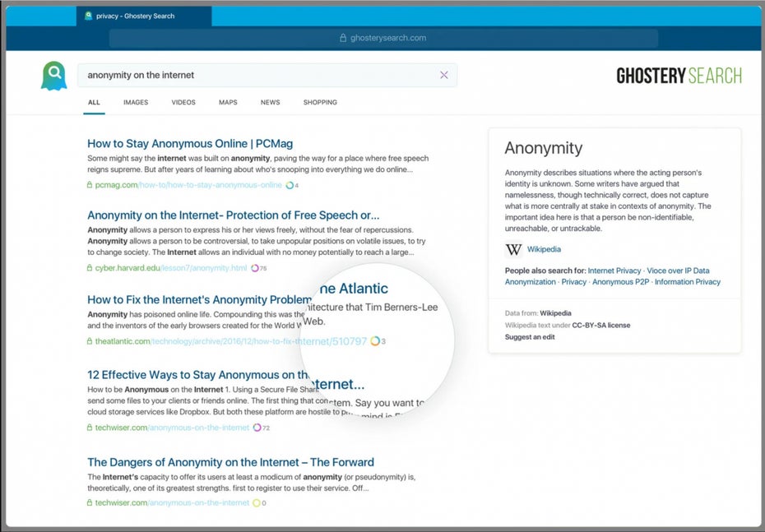Open 'How to Fix the Internet's Anonymity Problem' result

point(200,300)
